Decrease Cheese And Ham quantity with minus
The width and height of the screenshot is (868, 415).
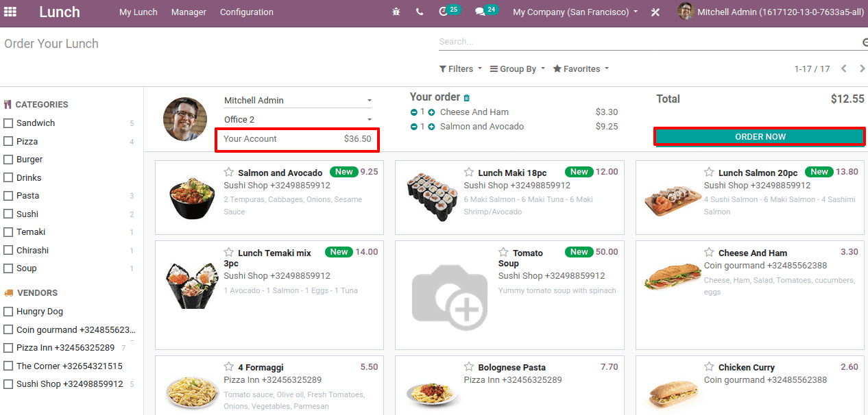[413, 112]
